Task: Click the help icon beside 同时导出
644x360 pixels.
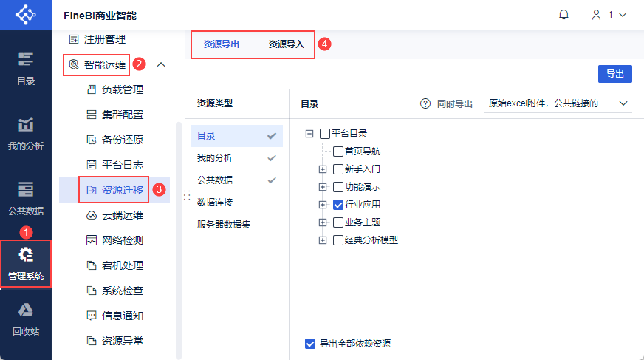Action: pos(425,104)
